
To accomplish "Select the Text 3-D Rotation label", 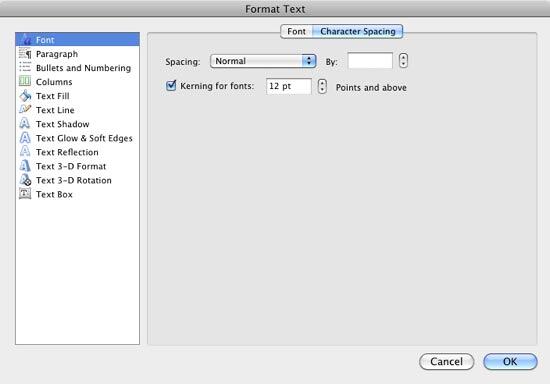I will (x=74, y=180).
